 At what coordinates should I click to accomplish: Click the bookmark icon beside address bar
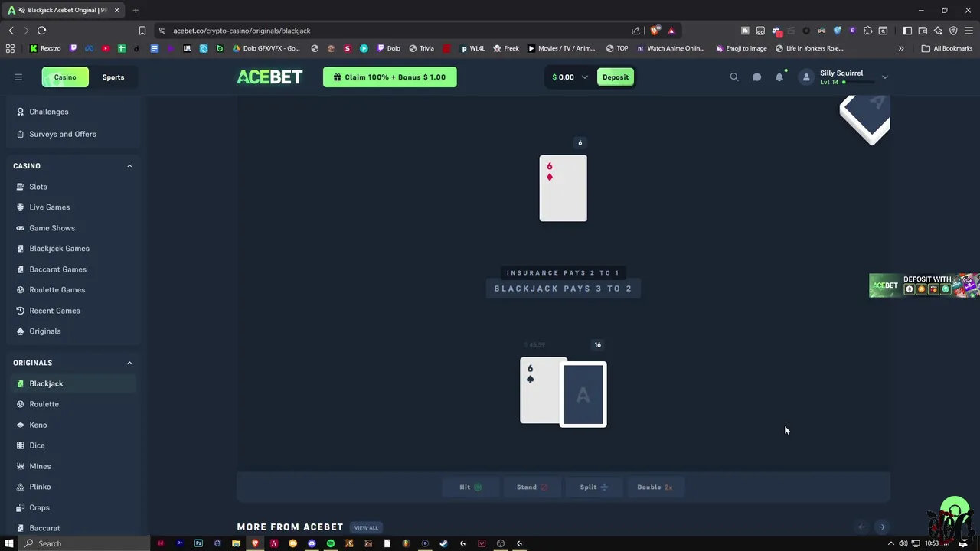[x=142, y=31]
